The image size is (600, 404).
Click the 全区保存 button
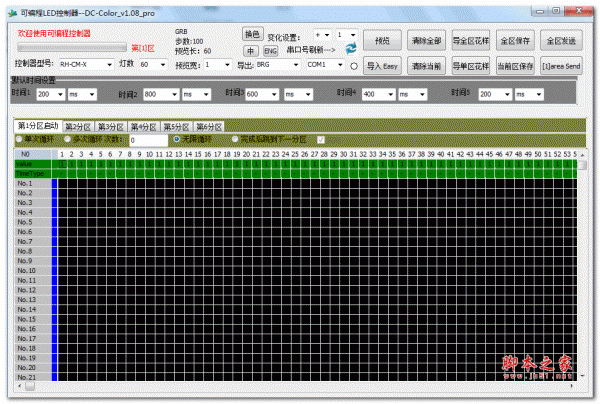pyautogui.click(x=515, y=41)
